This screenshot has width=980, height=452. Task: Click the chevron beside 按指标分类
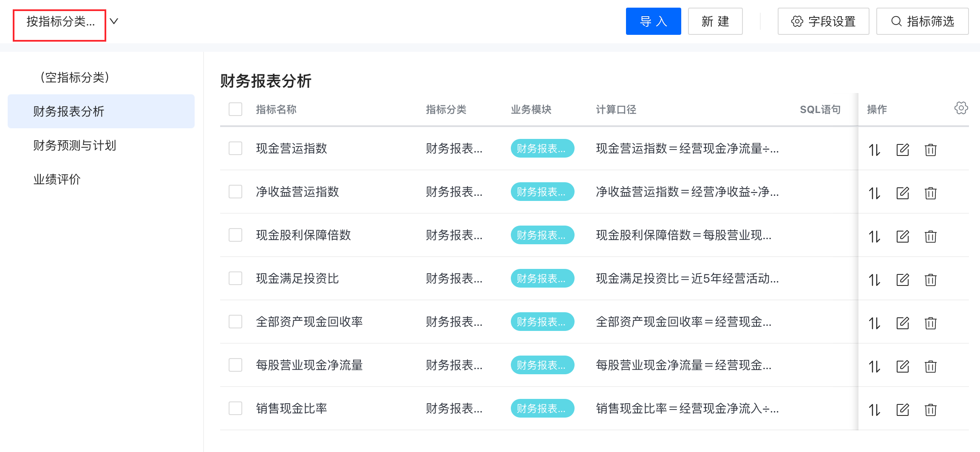(x=113, y=21)
